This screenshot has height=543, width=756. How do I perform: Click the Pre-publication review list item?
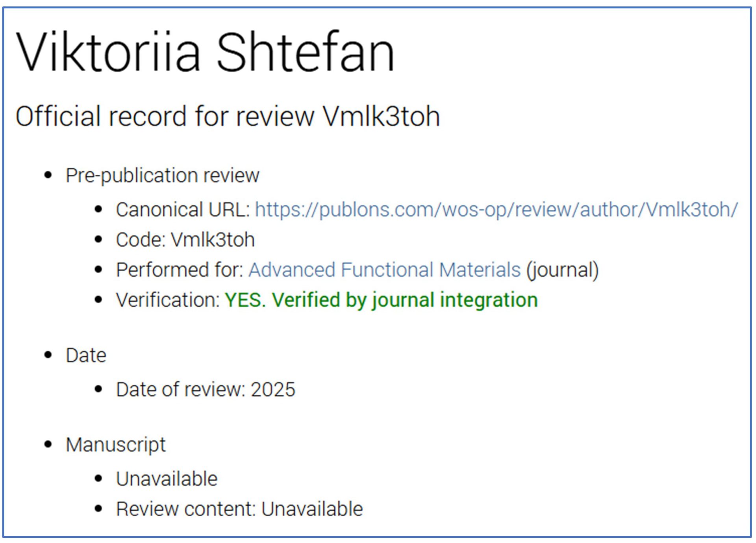pyautogui.click(x=162, y=175)
